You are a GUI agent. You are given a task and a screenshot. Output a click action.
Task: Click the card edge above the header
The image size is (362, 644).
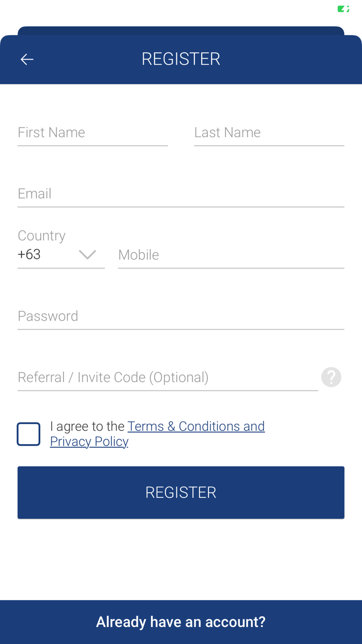click(181, 31)
